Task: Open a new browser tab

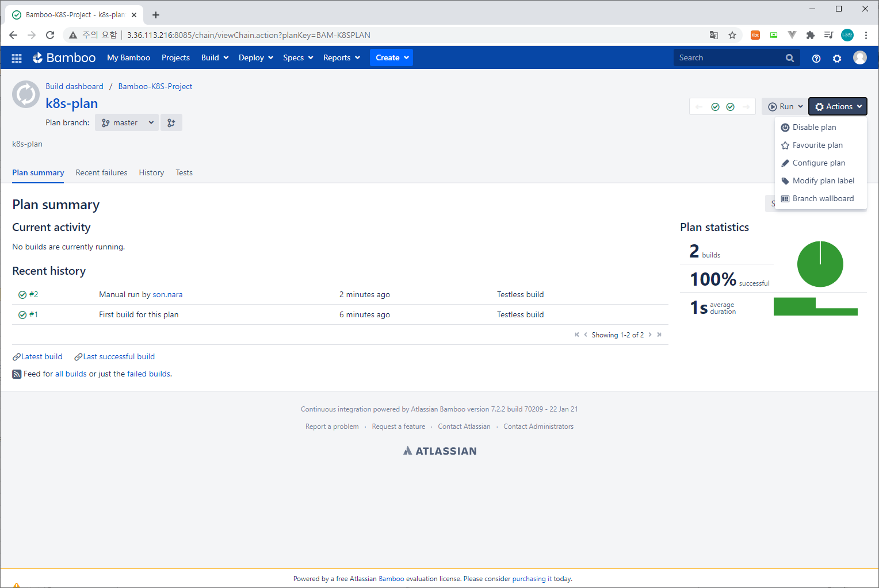Action: [156, 15]
